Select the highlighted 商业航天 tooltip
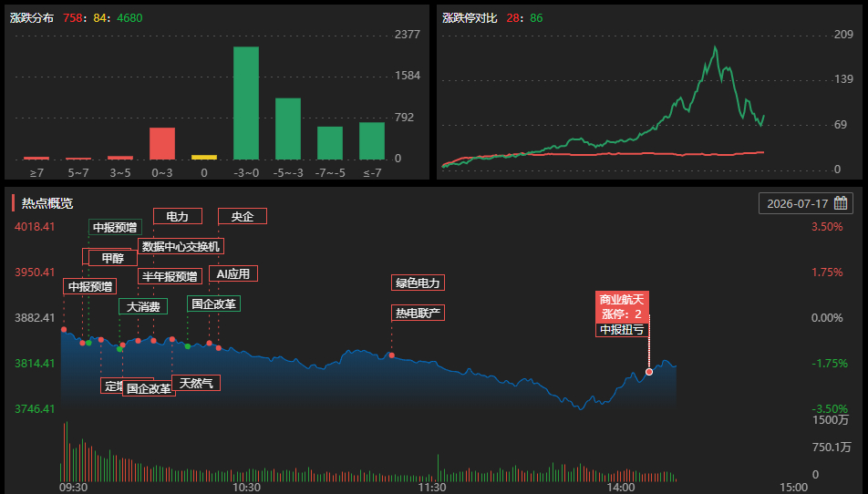Screen dimensions: 868x494 tap(622, 307)
